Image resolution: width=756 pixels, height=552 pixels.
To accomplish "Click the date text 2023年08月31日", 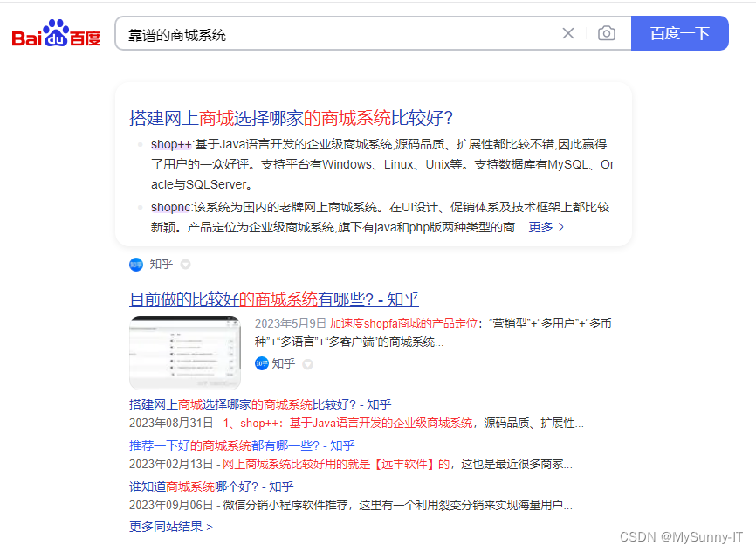I will click(171, 423).
